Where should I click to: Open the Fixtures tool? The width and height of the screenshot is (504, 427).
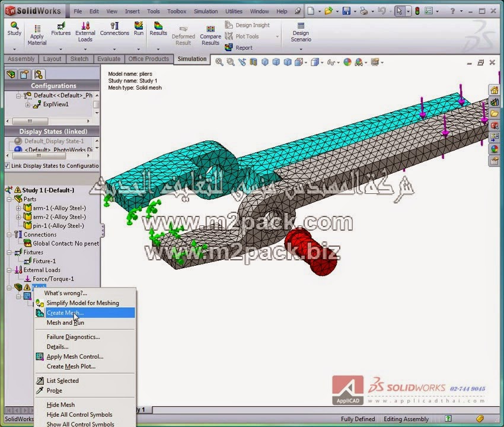pyautogui.click(x=60, y=29)
